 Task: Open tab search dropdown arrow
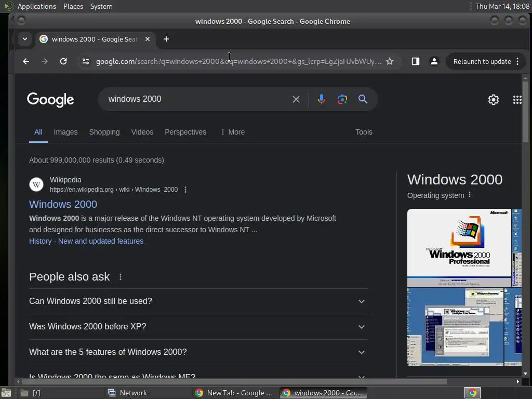pos(25,39)
